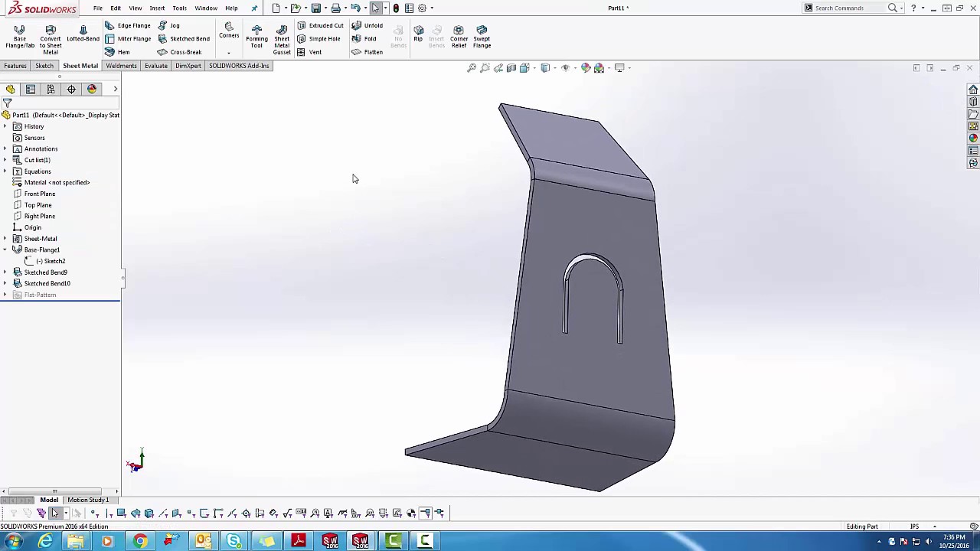Open the Insert menu
980x551 pixels.
[x=157, y=8]
